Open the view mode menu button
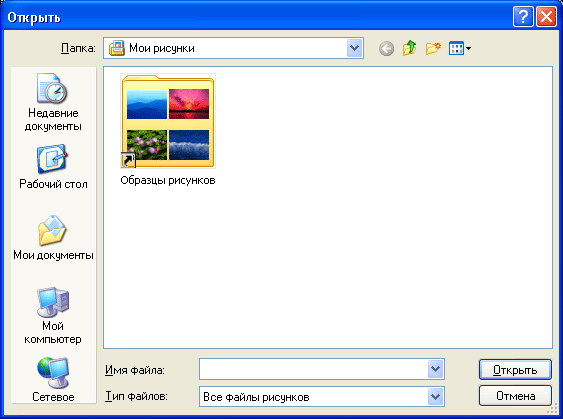 pyautogui.click(x=460, y=48)
